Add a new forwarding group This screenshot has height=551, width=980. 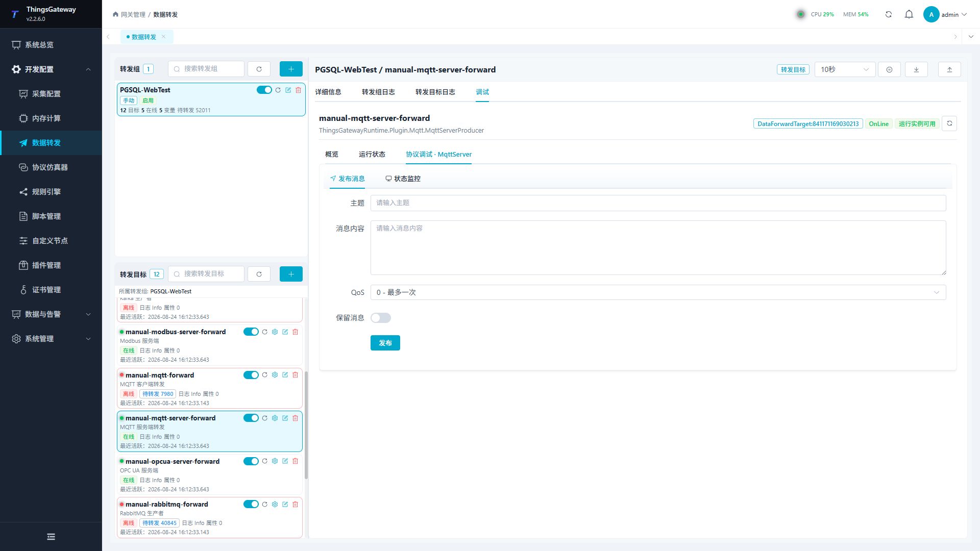[x=291, y=69]
